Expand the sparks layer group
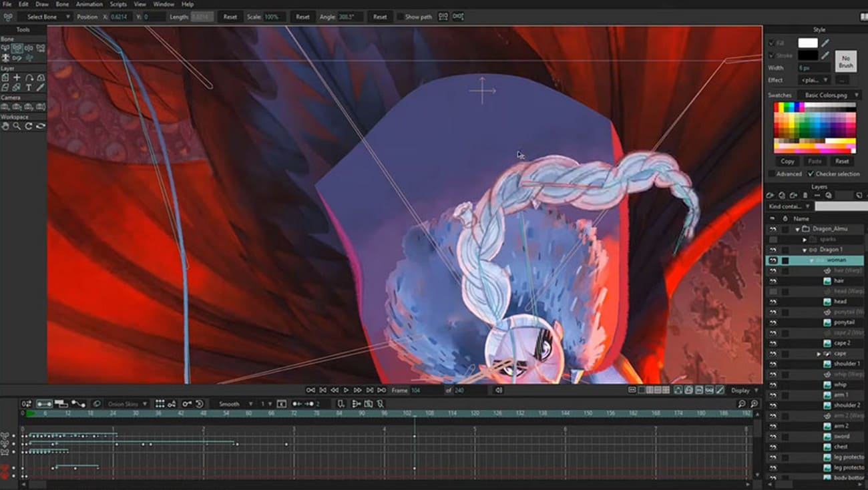868x490 pixels. pyautogui.click(x=805, y=239)
